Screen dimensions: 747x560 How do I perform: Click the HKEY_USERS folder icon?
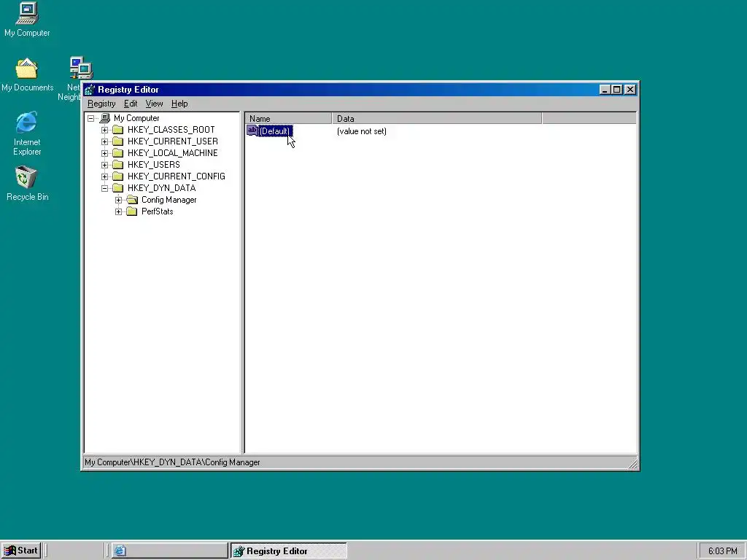118,165
